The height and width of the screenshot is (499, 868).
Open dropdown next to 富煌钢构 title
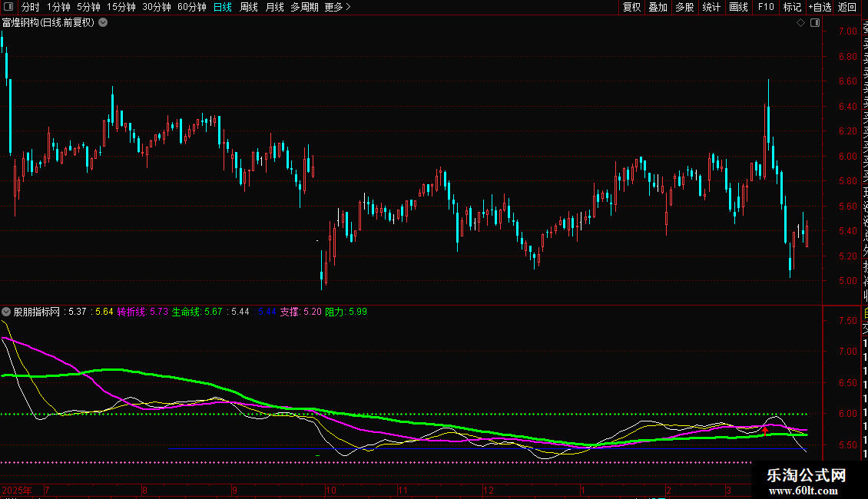pyautogui.click(x=103, y=23)
